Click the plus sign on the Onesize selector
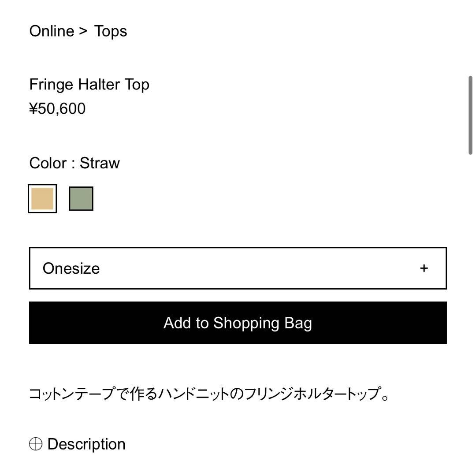 pos(424,268)
